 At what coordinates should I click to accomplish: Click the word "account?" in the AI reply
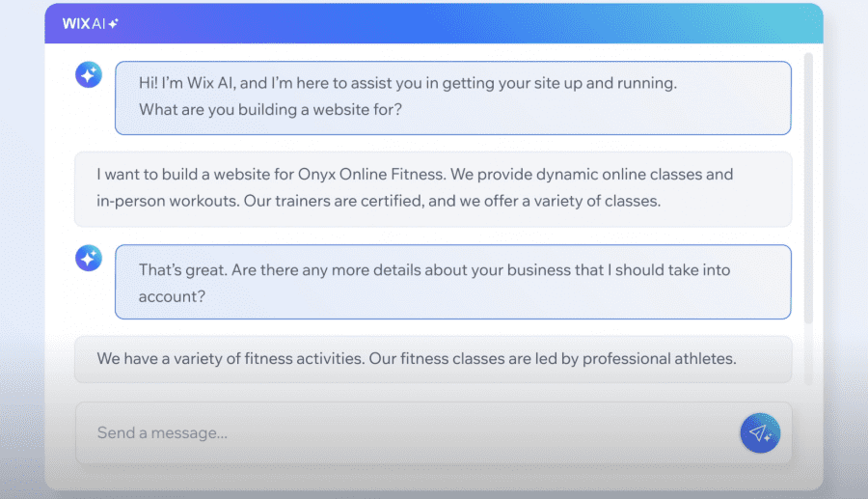click(x=172, y=297)
